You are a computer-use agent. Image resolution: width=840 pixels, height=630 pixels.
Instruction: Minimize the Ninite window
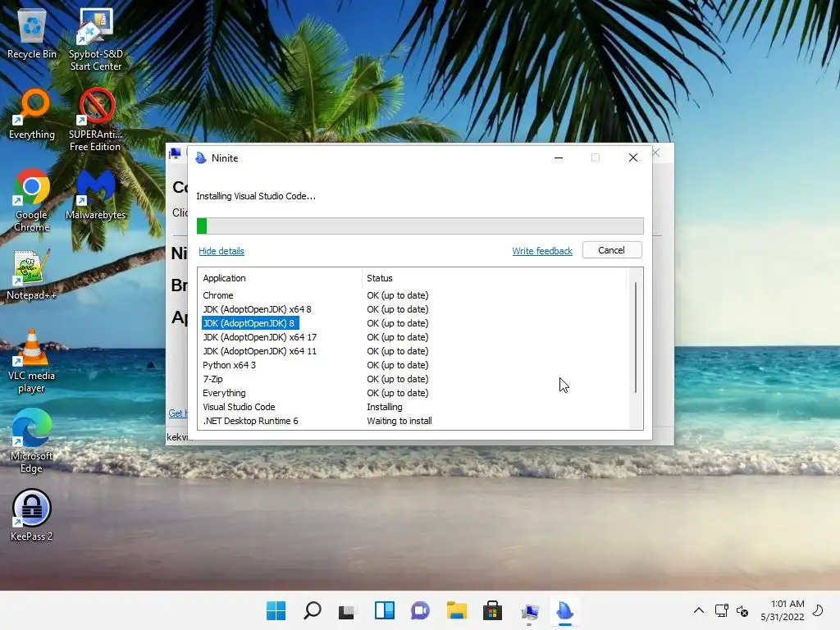558,158
